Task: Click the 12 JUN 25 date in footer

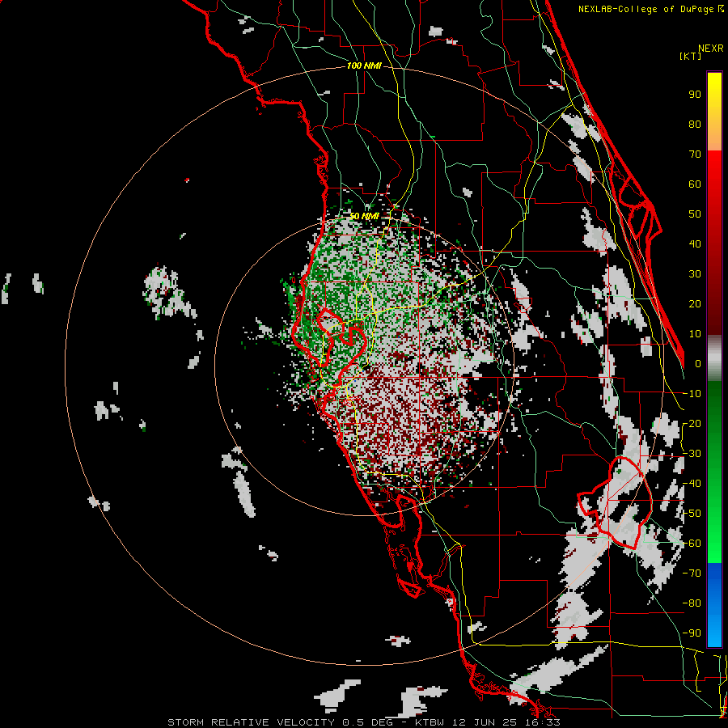Action: coord(484,722)
